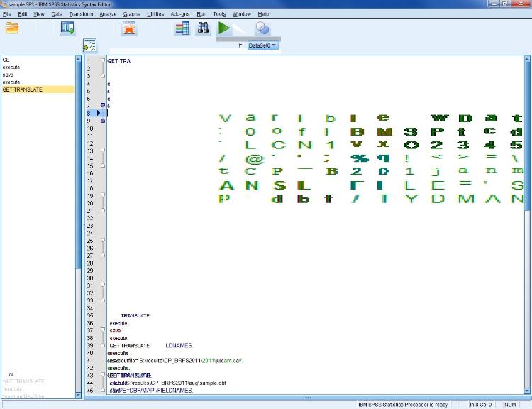532x409 pixels.
Task: Click the Recall recent dialogs icon
Action: [x=67, y=28]
